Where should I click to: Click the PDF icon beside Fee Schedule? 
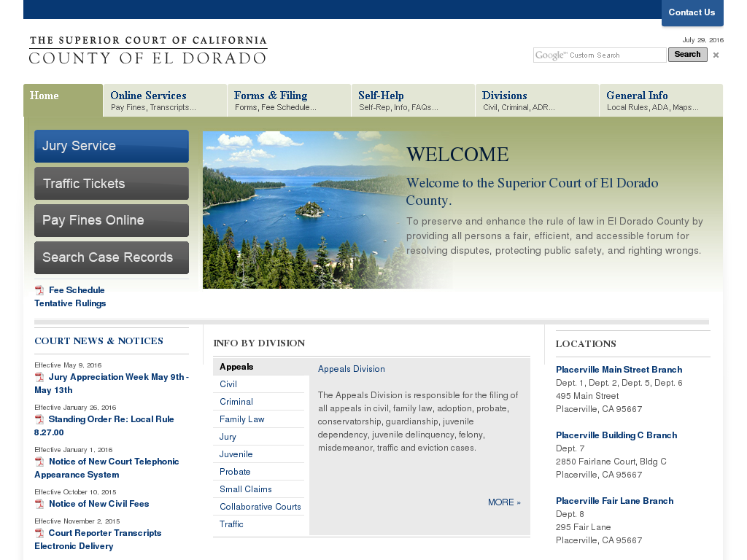pos(39,290)
